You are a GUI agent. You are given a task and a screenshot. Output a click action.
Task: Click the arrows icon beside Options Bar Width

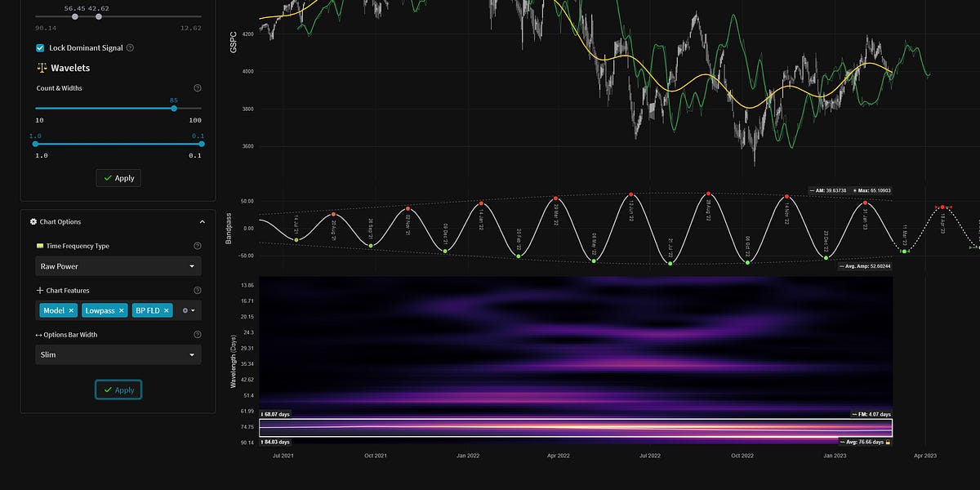[39, 334]
